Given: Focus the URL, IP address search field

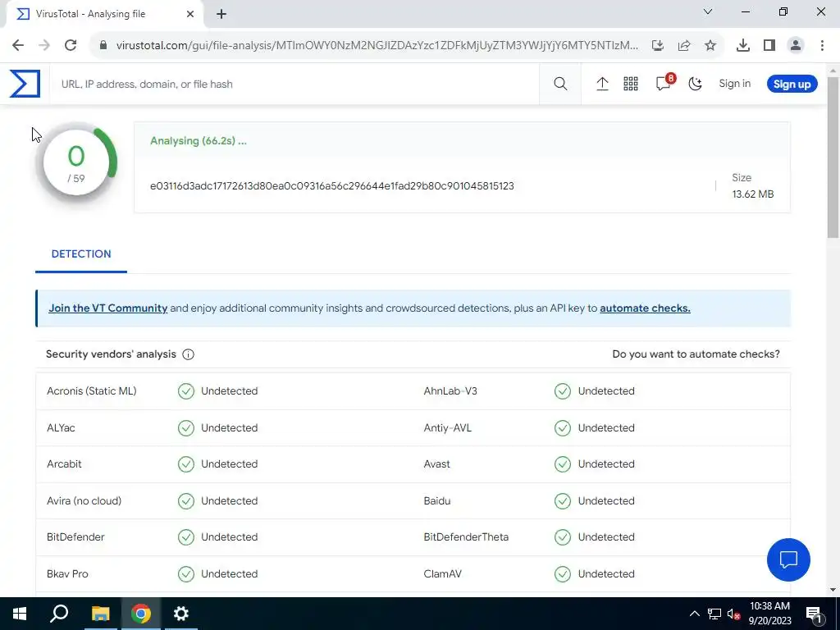Looking at the screenshot, I should click(x=294, y=84).
